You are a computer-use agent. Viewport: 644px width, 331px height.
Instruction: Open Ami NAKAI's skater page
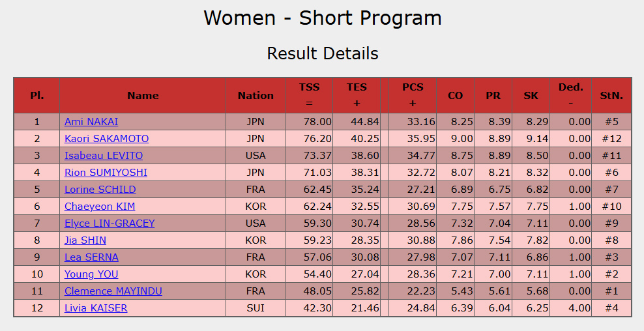91,122
